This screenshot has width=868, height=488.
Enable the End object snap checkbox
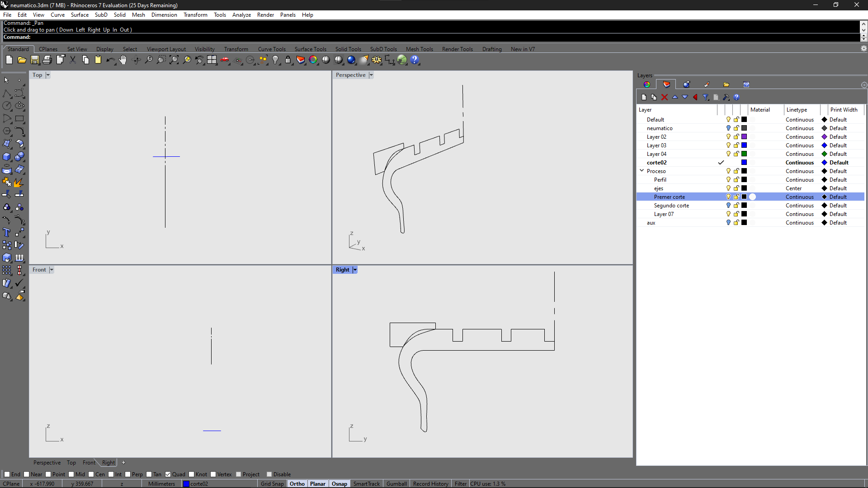(x=7, y=474)
